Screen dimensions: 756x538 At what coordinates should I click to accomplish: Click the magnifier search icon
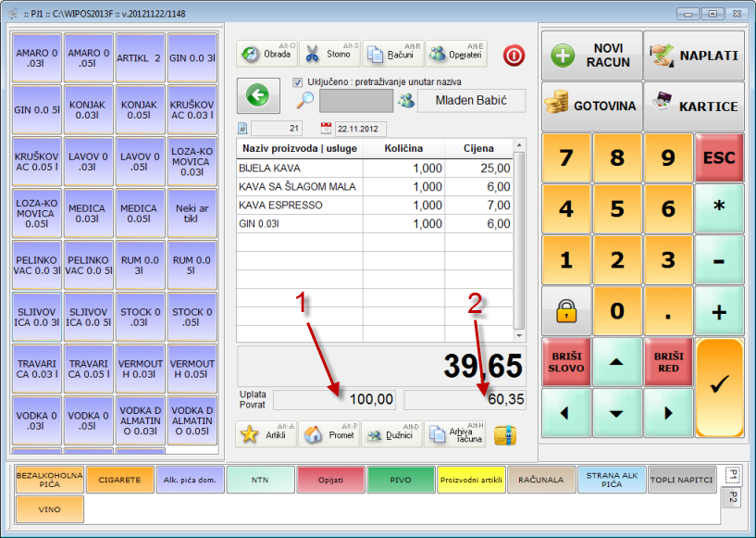(304, 101)
